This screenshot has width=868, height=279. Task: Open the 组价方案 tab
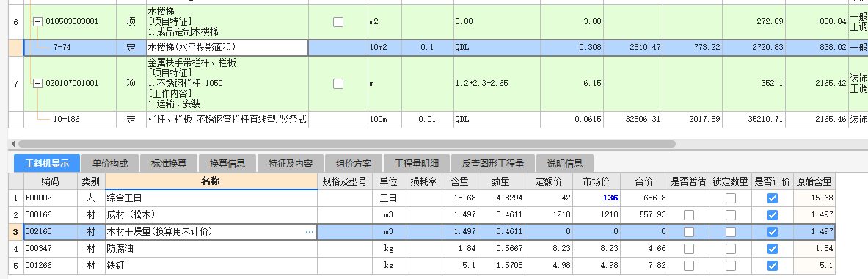pos(354,163)
